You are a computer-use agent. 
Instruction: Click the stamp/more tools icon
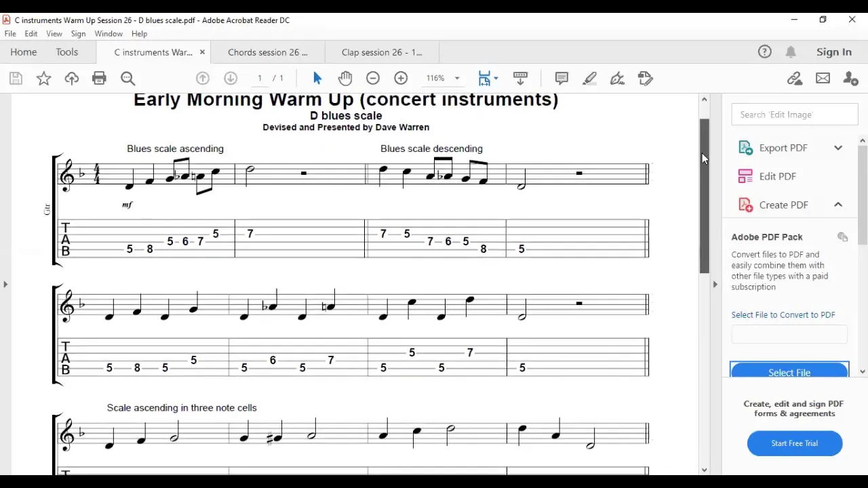[x=646, y=79]
